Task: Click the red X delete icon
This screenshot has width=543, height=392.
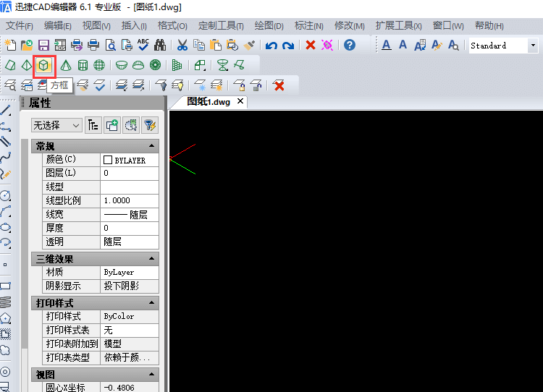Action: tap(311, 46)
